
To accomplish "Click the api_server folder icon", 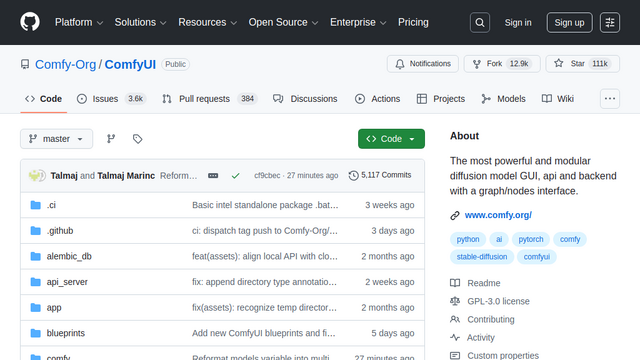I will (36, 282).
